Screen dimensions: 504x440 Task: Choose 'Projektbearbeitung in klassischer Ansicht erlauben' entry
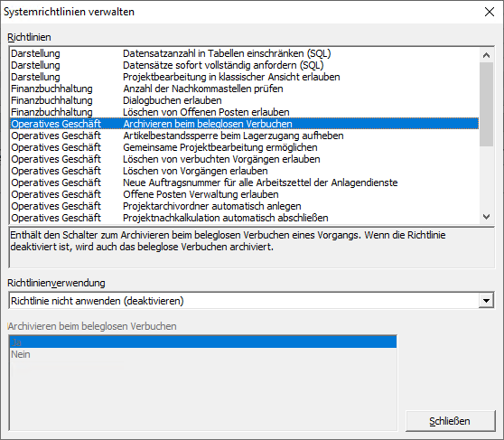click(x=244, y=77)
